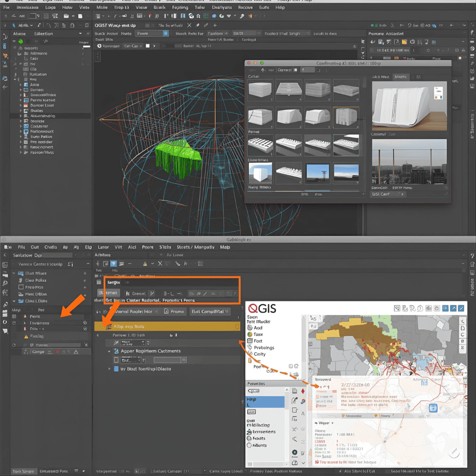
Task: Click the X icon in the Arhitnoe toolbar
Action: point(160,264)
